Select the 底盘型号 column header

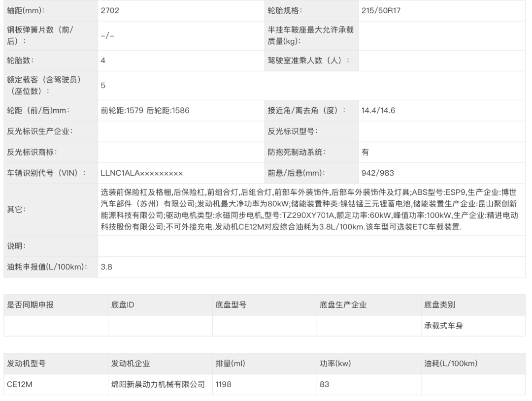tap(231, 305)
